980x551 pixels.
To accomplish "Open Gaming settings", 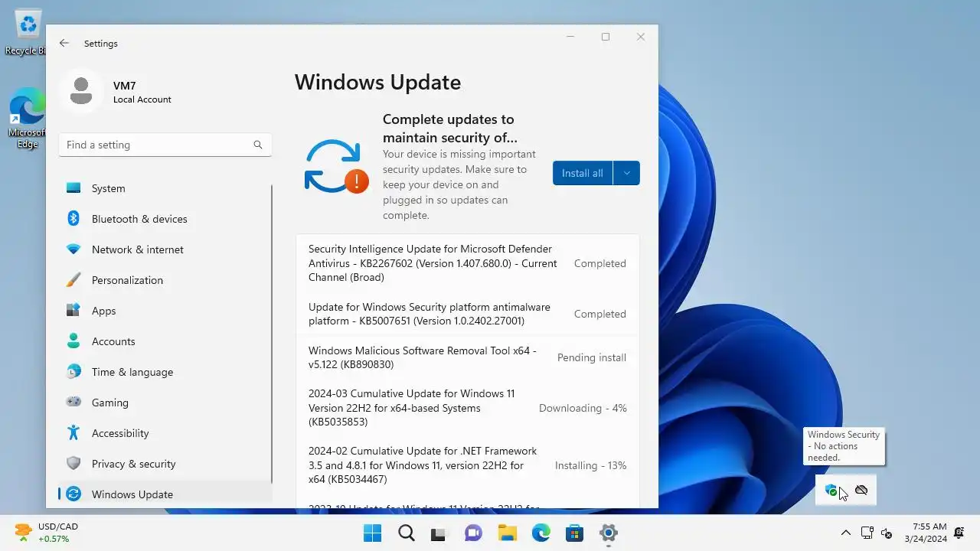I will point(165,403).
